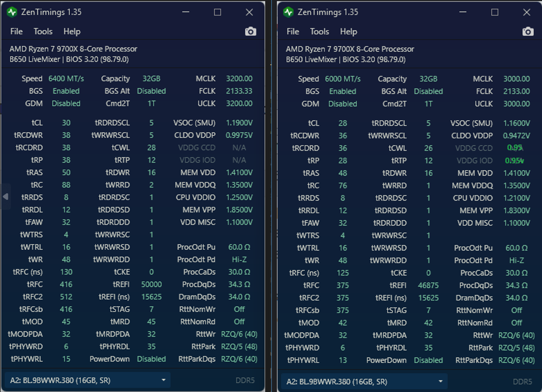The width and height of the screenshot is (542, 392).
Task: Click the tCWL 26 value
Action: (x=428, y=148)
